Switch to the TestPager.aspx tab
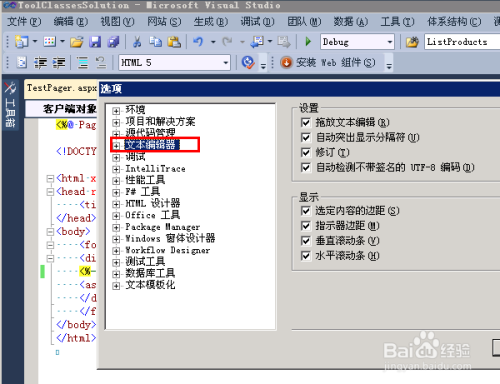The image size is (500, 384). click(61, 88)
